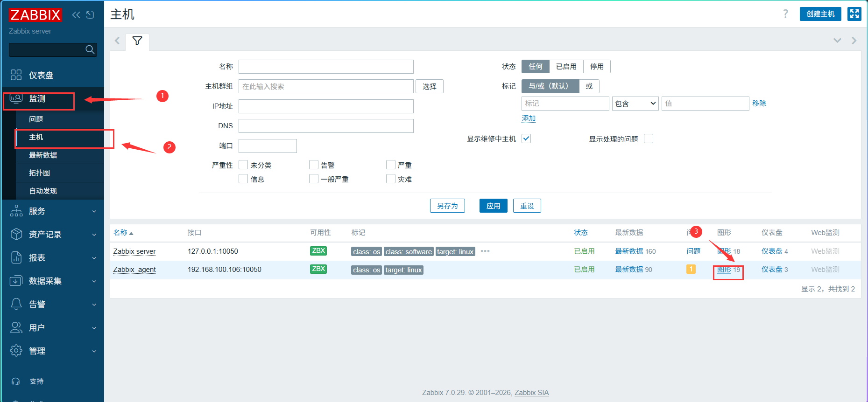
Task: Click the 创建主机 button
Action: tap(820, 14)
